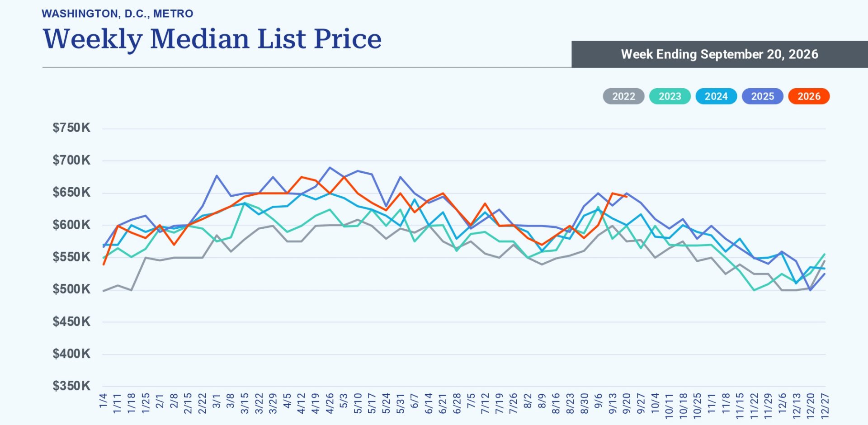This screenshot has height=425, width=868.
Task: Toggle the 2023 legend pill
Action: (670, 96)
